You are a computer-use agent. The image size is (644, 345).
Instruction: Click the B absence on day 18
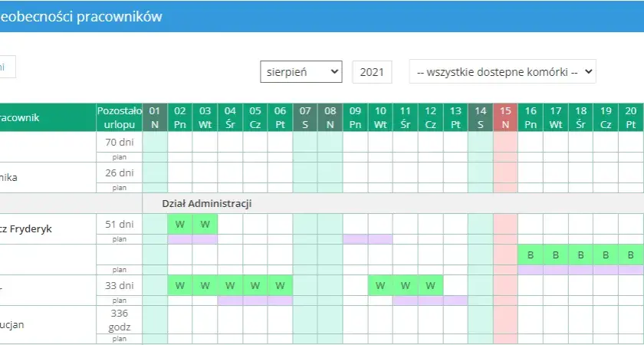[x=581, y=255]
